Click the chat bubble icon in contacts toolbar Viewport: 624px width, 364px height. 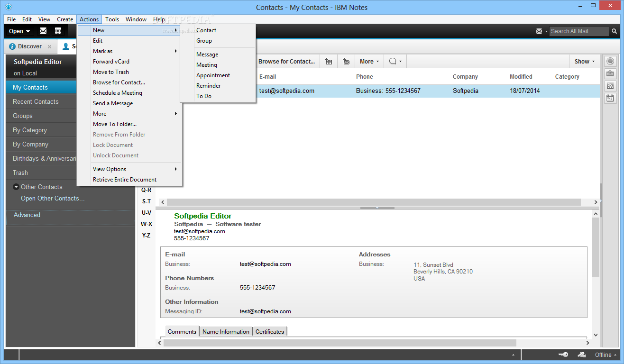tap(393, 61)
